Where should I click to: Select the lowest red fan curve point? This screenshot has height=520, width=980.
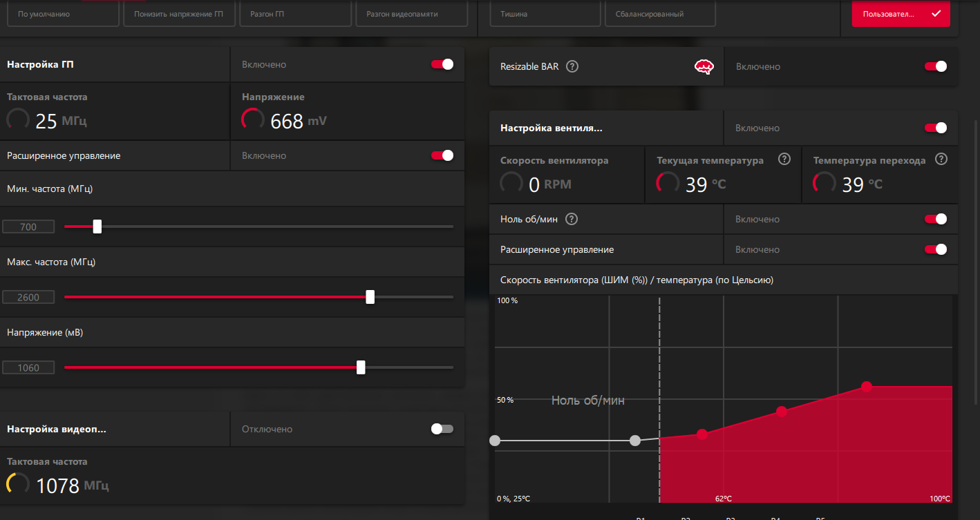click(x=702, y=434)
